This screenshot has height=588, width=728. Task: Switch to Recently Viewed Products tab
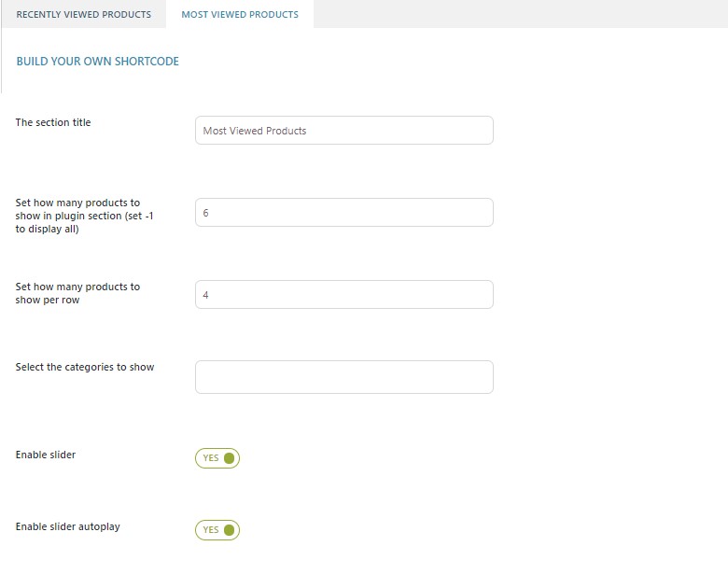coord(83,15)
